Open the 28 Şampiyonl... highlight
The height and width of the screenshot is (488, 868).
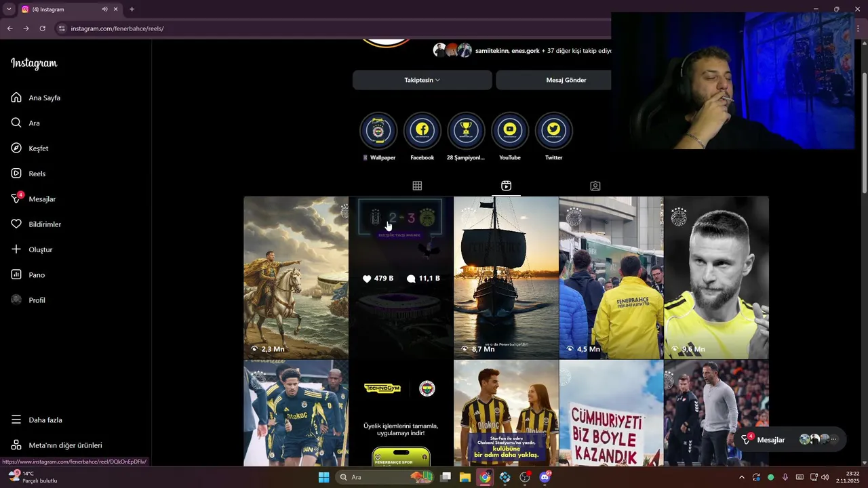tap(466, 137)
